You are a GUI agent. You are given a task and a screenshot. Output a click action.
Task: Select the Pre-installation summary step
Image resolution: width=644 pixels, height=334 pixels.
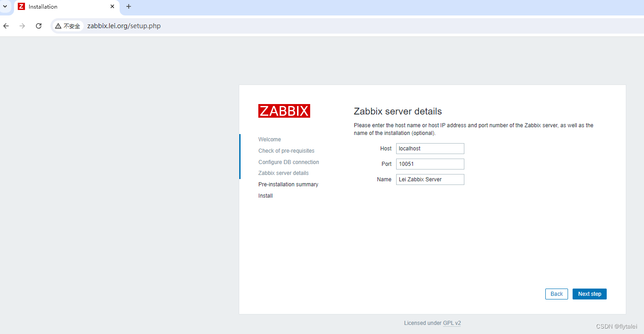point(288,184)
